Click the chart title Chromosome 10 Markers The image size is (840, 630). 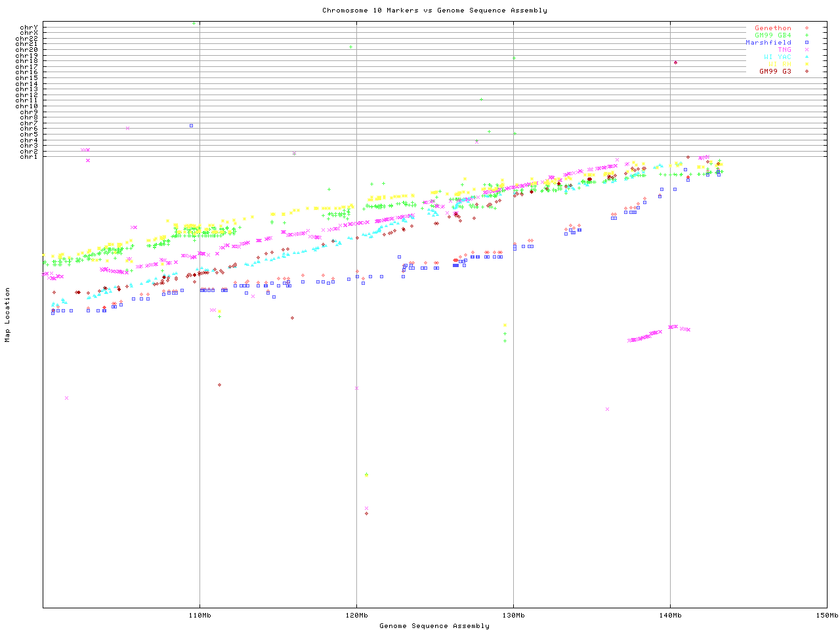tap(434, 10)
